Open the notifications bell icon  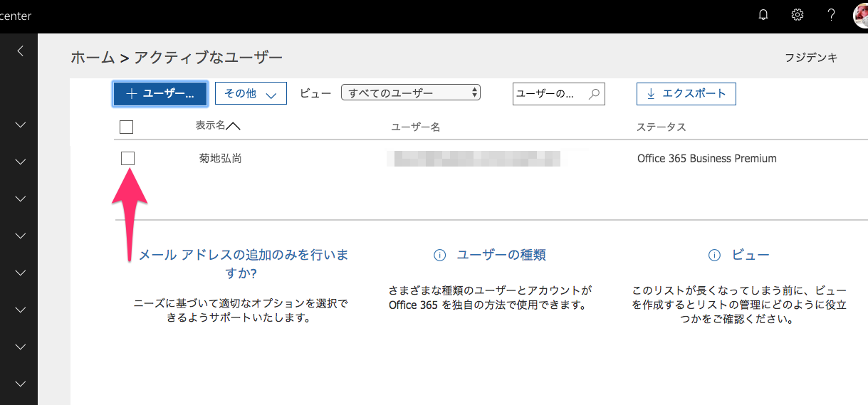click(x=763, y=14)
